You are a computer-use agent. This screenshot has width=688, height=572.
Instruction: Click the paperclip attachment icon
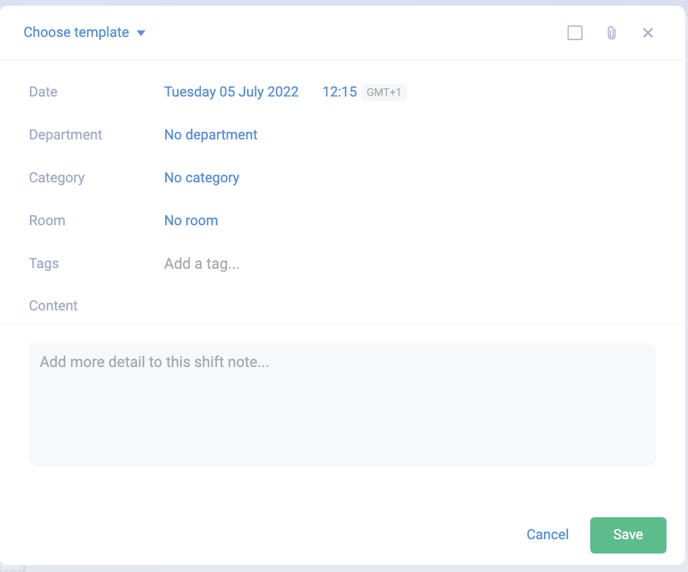611,33
